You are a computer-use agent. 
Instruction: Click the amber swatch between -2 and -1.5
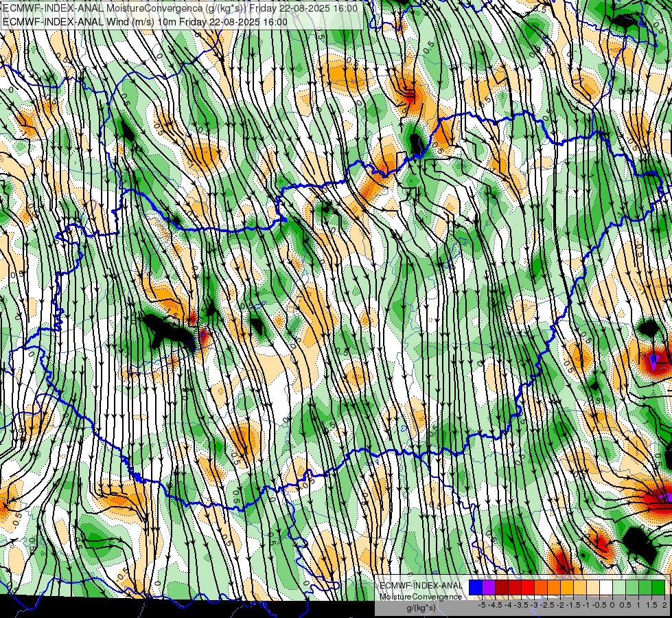[566, 588]
